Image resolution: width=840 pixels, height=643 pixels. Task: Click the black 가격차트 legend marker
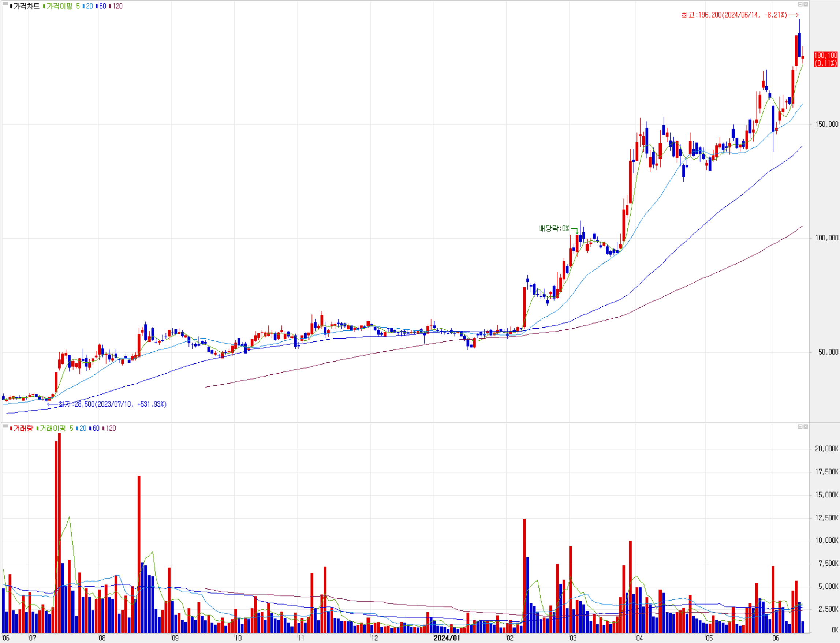(x=11, y=7)
